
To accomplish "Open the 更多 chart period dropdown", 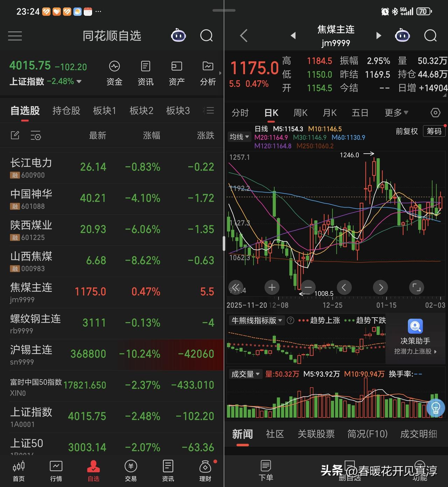I will pos(397,113).
